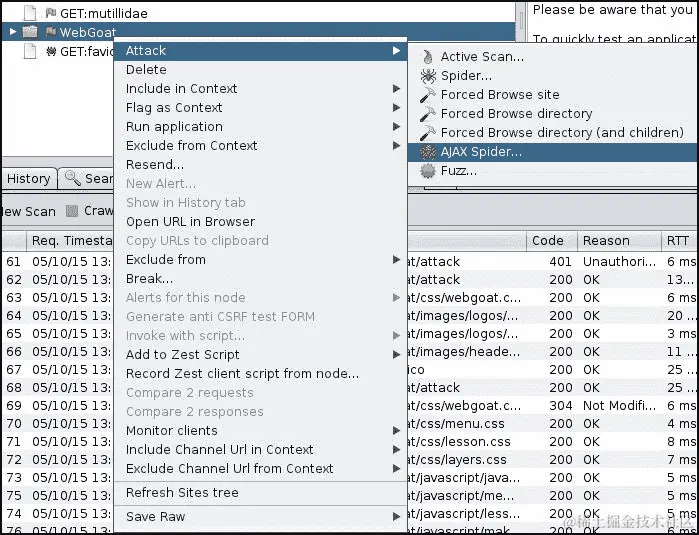Choose Delete from the context menu
Viewport: 699px width, 535px height.
coord(261,70)
